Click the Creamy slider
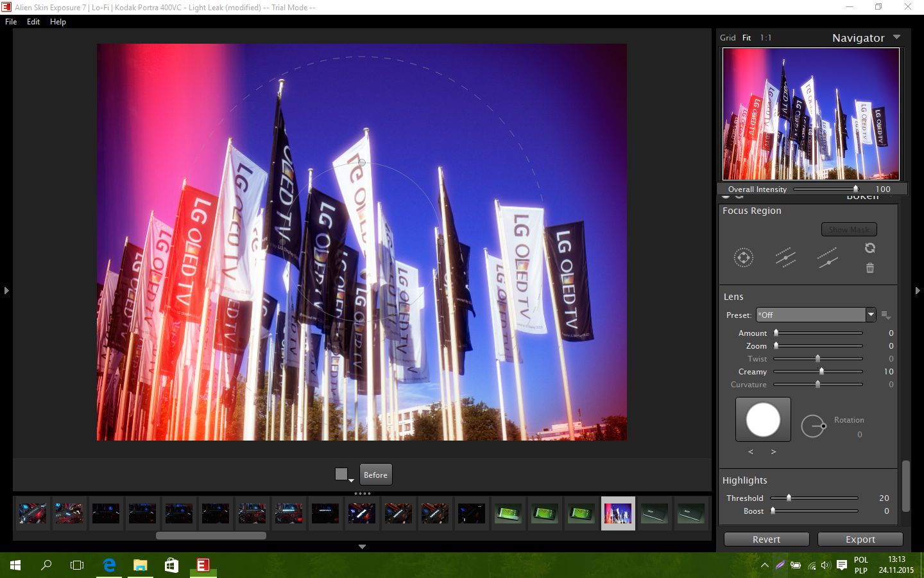The image size is (924, 578). click(818, 371)
